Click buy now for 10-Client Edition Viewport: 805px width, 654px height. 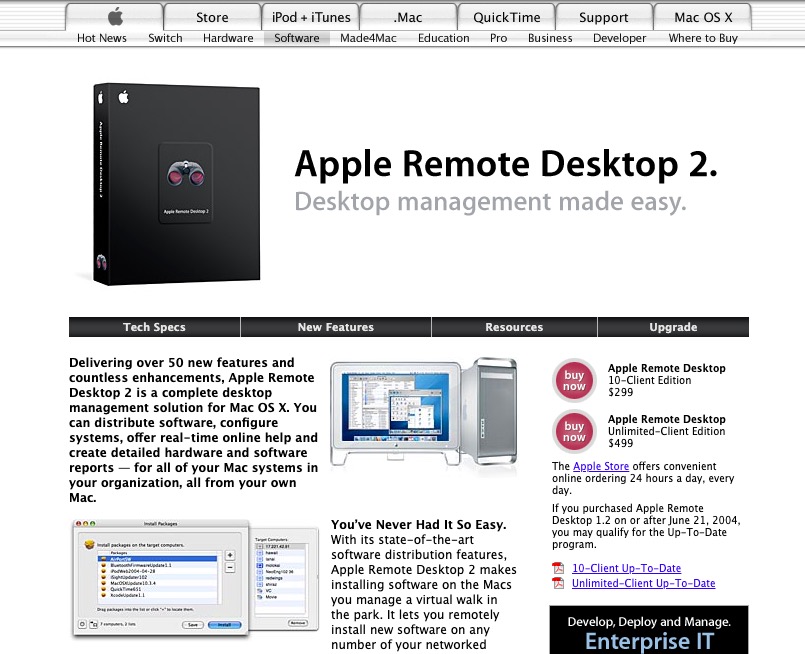574,380
